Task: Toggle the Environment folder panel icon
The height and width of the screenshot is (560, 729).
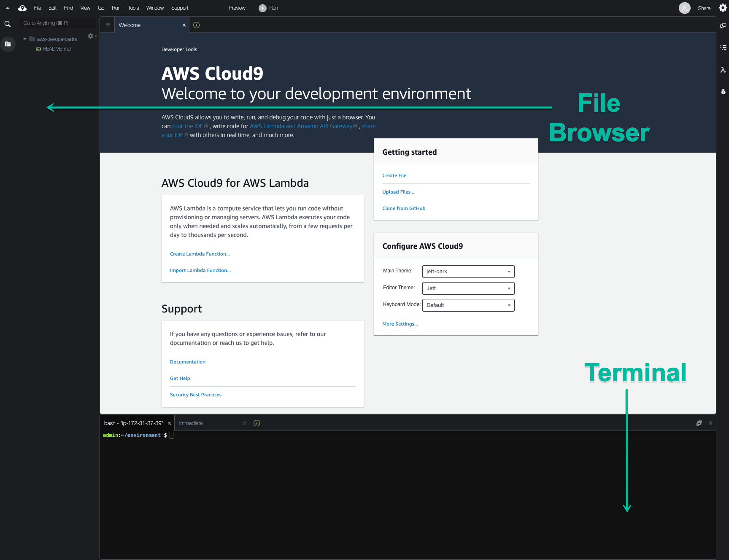Action: point(8,44)
